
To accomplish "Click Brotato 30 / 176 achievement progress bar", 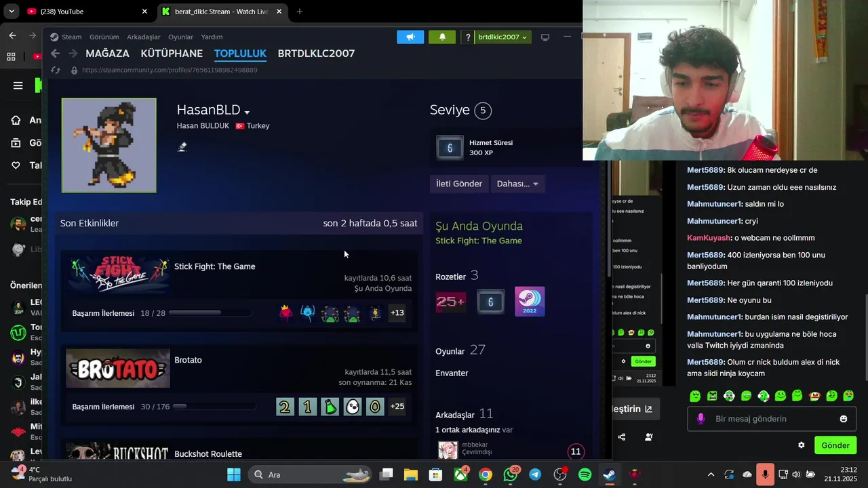I will point(214,407).
